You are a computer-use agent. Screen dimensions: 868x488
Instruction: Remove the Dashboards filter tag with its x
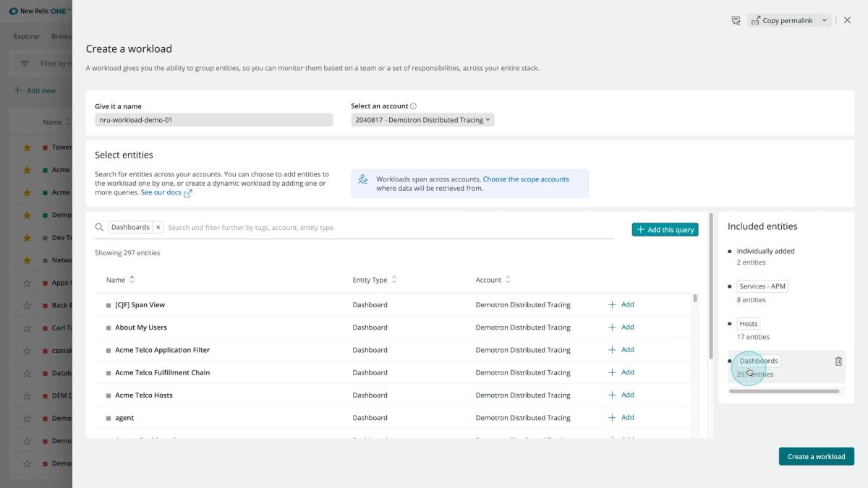point(158,227)
